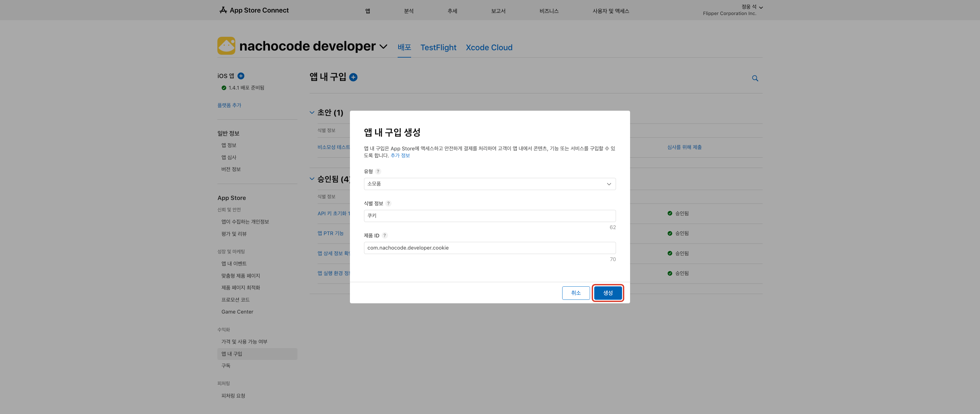Click the search magnifier icon
Image resolution: width=980 pixels, height=414 pixels.
point(755,78)
